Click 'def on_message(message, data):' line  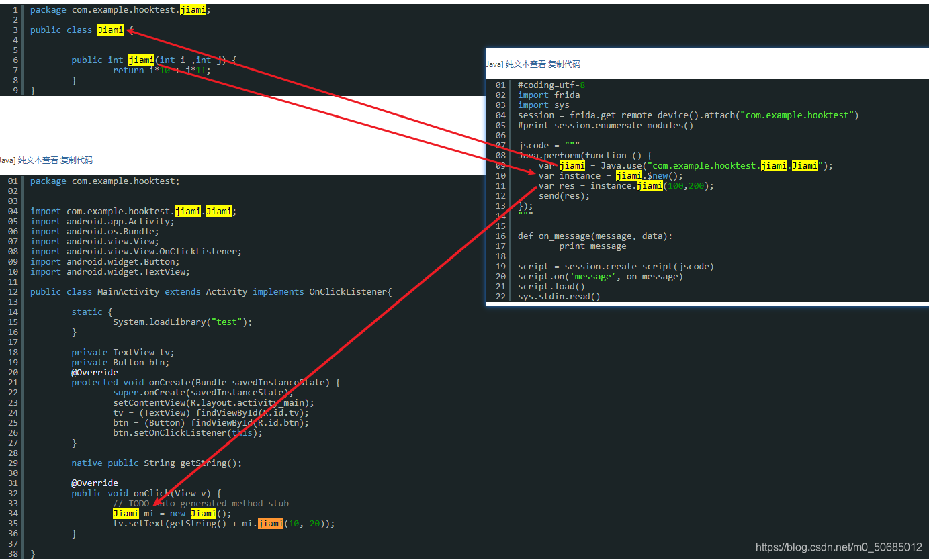click(595, 236)
